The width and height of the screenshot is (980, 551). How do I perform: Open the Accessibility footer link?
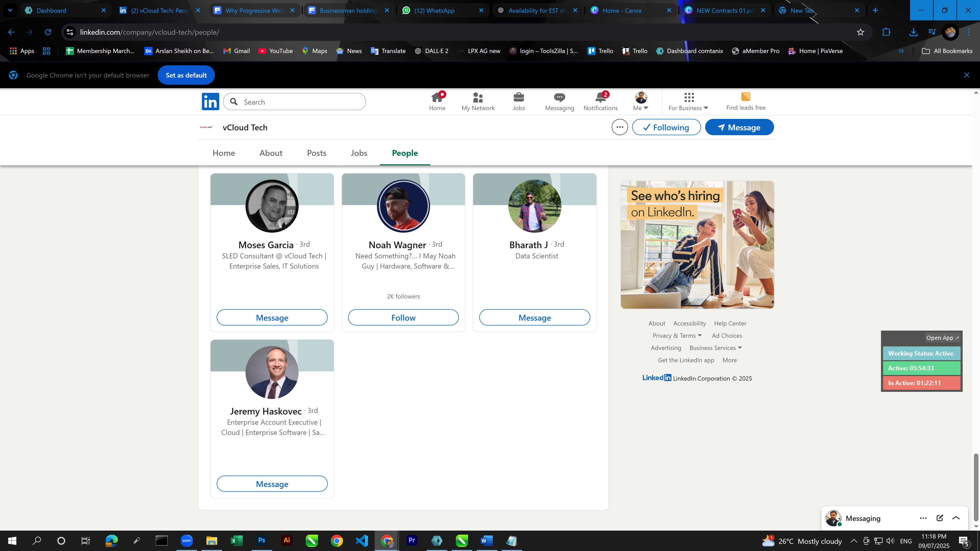[689, 323]
